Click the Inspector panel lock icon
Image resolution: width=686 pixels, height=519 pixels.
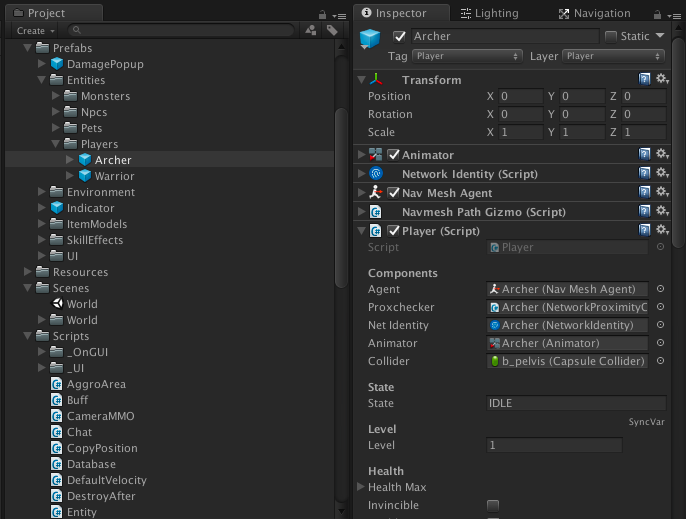coord(657,15)
